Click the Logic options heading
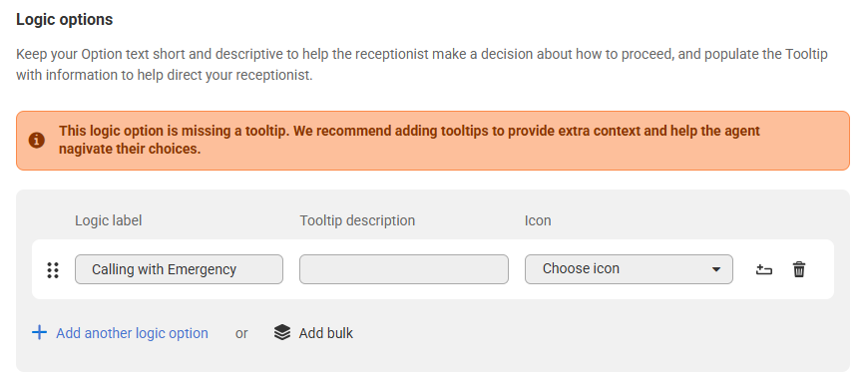 tap(64, 19)
